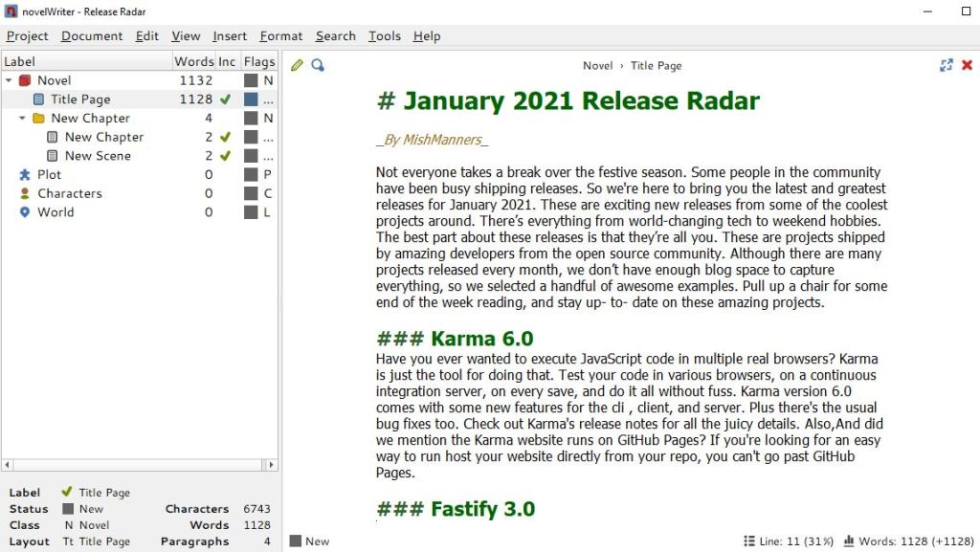Viewport: 980px width, 552px height.
Task: Click the yellow New Chapter folder icon
Action: coord(38,119)
